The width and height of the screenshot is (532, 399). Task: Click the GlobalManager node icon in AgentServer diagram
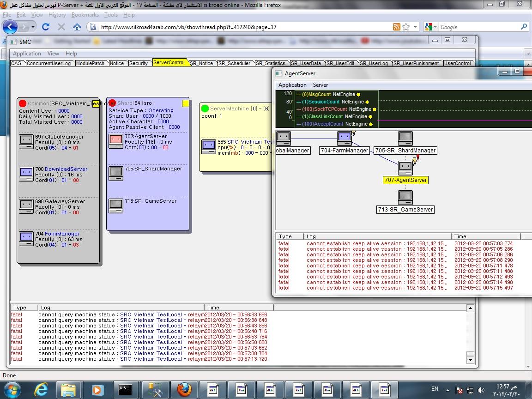(x=283, y=139)
